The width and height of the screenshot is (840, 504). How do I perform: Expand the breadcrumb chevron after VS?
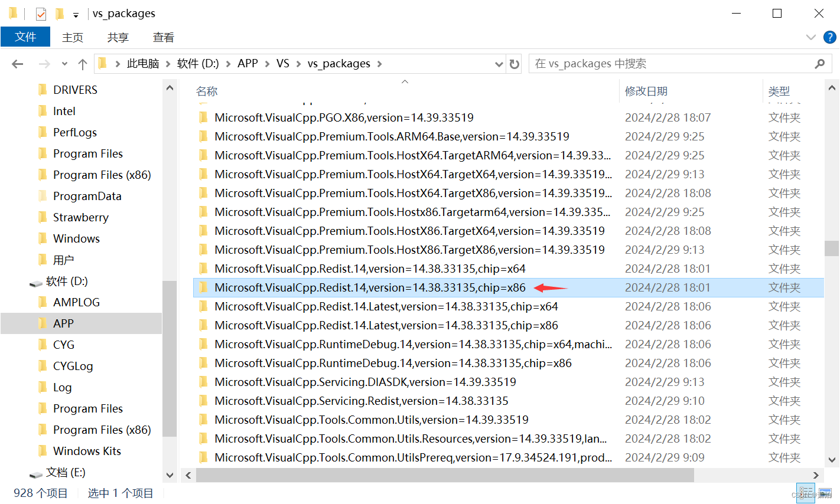[299, 63]
